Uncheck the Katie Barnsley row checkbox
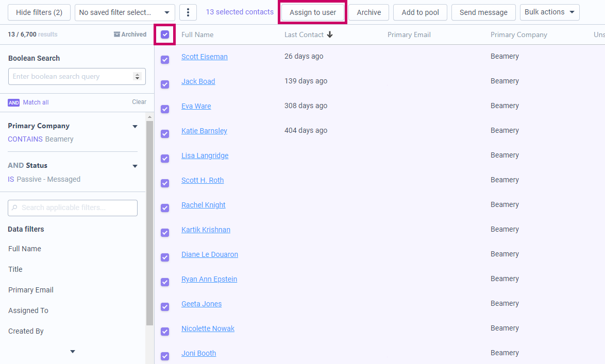 165,134
